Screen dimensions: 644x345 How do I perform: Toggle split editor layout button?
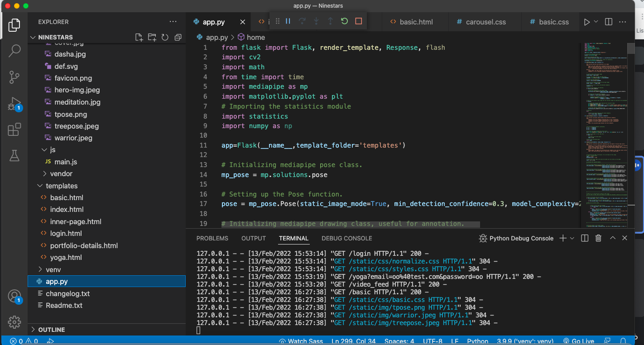609,22
